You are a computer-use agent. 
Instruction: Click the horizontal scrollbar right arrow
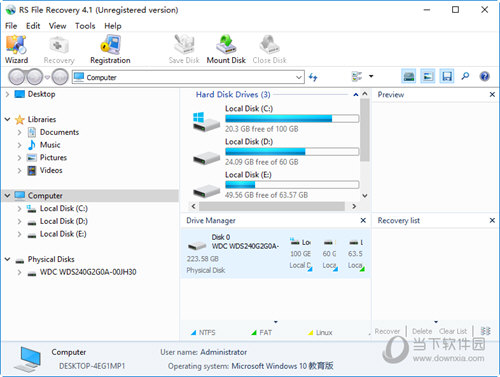coord(354,207)
